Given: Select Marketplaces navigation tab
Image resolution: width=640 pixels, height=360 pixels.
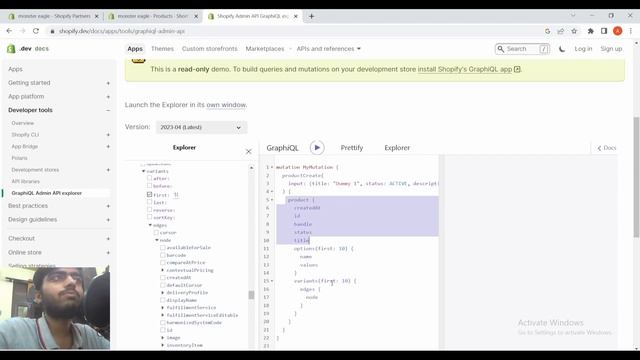Looking at the screenshot, I should click(264, 49).
